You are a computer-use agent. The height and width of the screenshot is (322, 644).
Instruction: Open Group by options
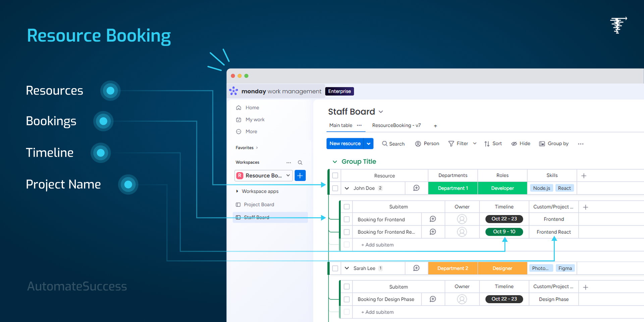554,144
